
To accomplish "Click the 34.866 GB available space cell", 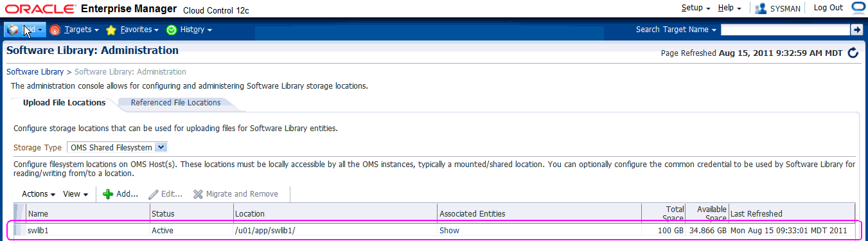I will pyautogui.click(x=707, y=230).
